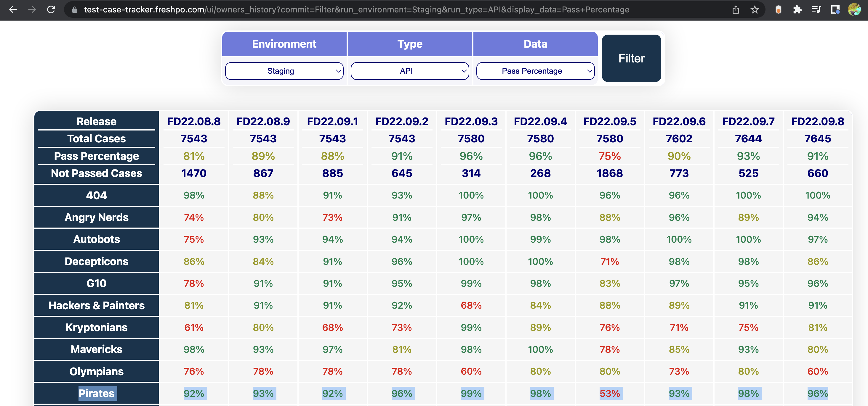Bookmark this page with the star icon

coord(755,9)
